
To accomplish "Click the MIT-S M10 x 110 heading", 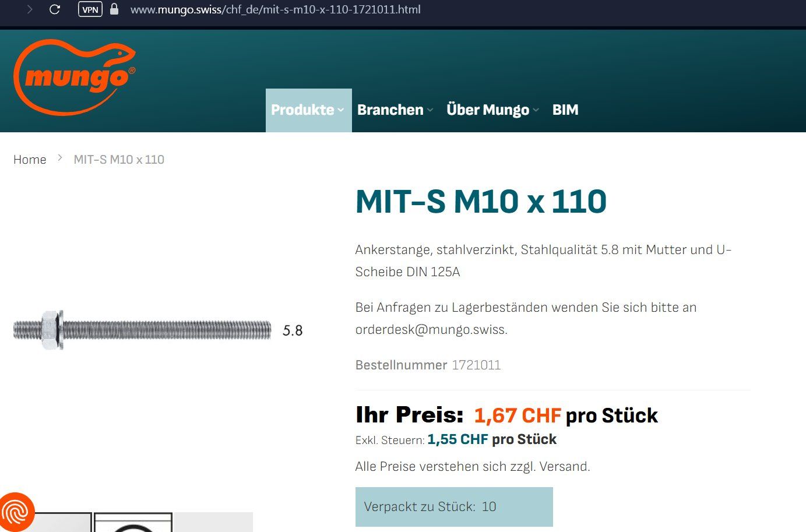I will [x=481, y=202].
